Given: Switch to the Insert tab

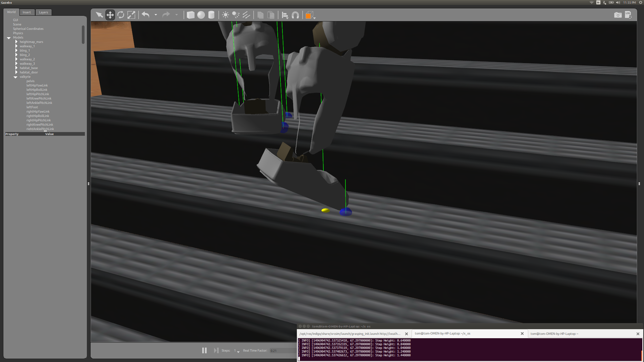Looking at the screenshot, I should point(27,12).
